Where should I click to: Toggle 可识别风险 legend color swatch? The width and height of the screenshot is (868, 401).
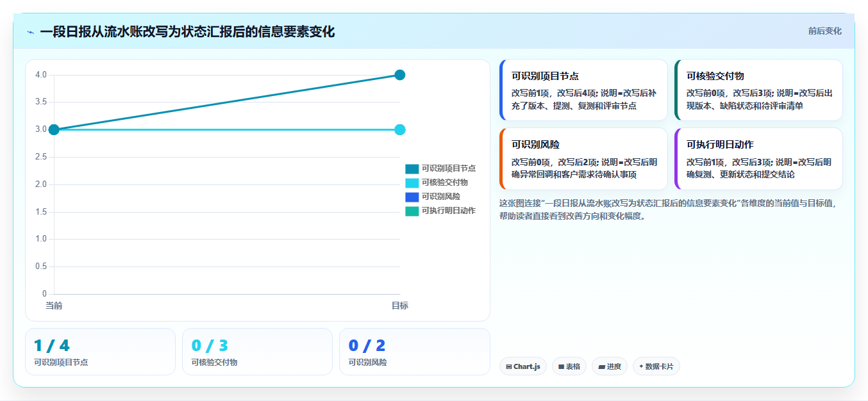pyautogui.click(x=412, y=197)
